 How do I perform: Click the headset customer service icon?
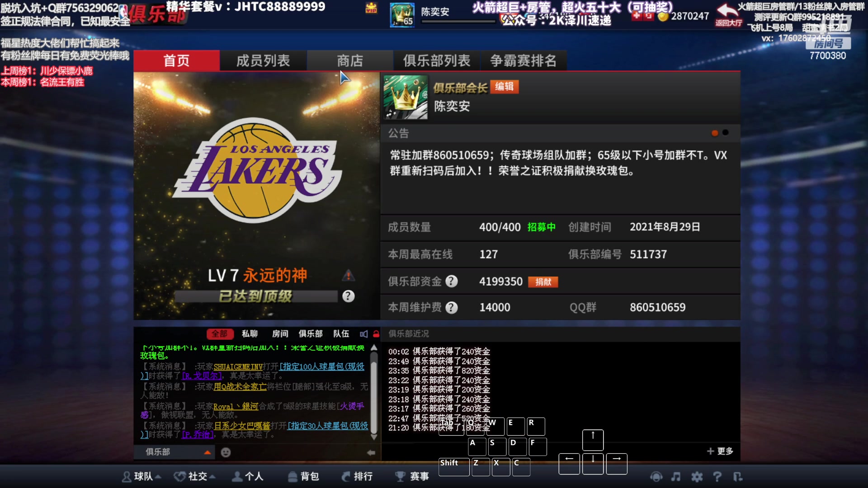(x=656, y=477)
